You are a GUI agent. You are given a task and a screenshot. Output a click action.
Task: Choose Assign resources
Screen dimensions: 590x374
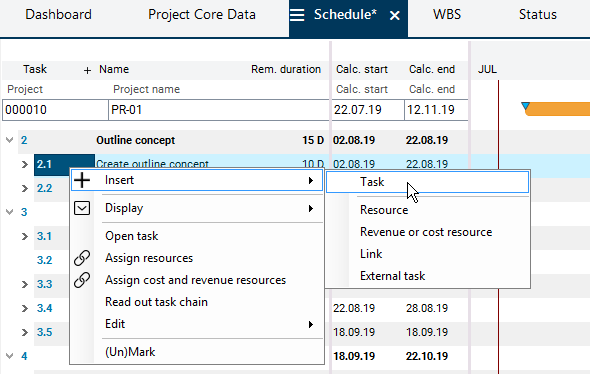click(149, 258)
